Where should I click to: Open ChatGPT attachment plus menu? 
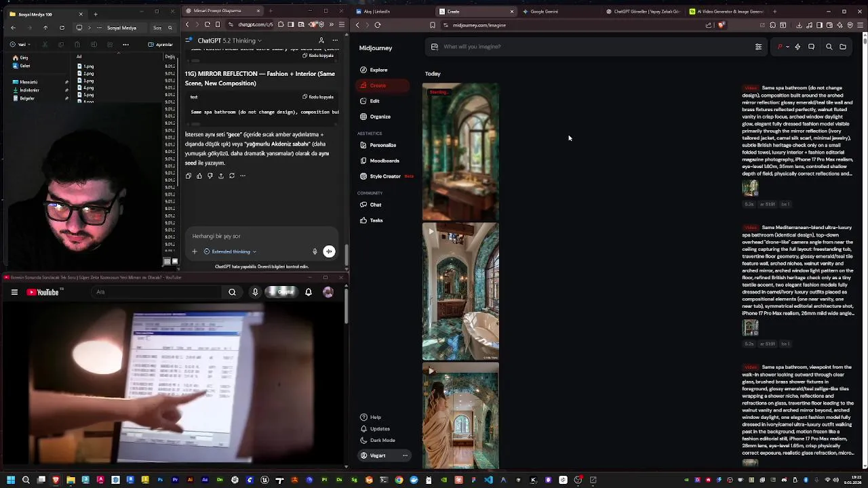coord(194,251)
